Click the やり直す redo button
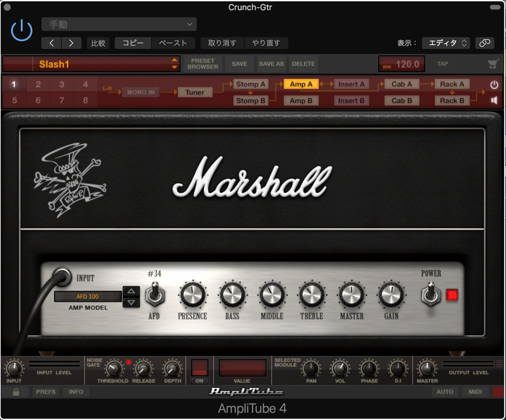 (x=266, y=43)
